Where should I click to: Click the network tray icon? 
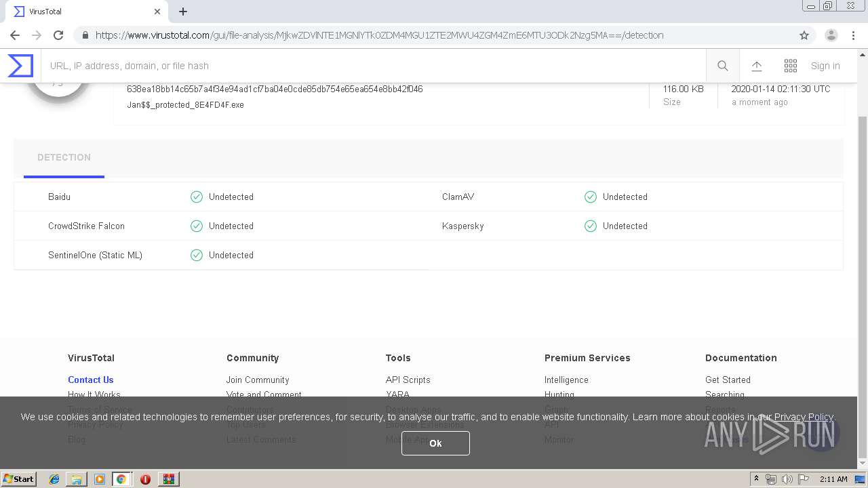(771, 479)
